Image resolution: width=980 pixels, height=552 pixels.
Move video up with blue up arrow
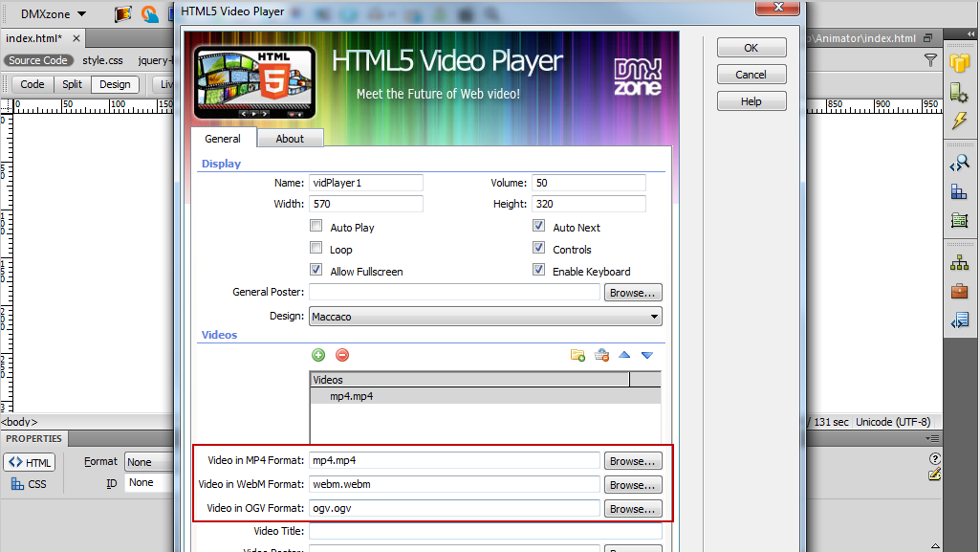[x=624, y=355]
